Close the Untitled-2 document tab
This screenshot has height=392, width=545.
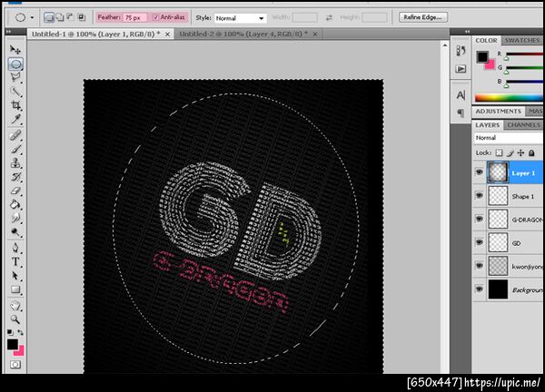point(315,34)
